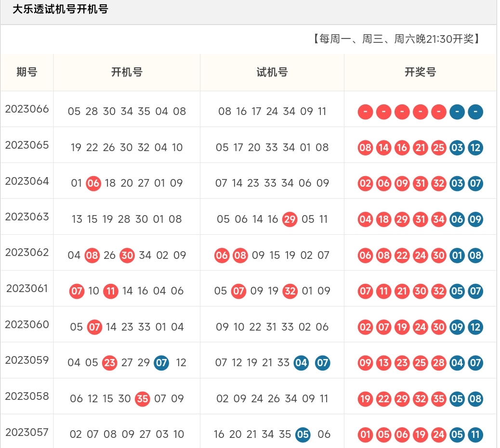Click number 22 in 2023065 开机号
The height and width of the screenshot is (448, 500).
pyautogui.click(x=92, y=147)
